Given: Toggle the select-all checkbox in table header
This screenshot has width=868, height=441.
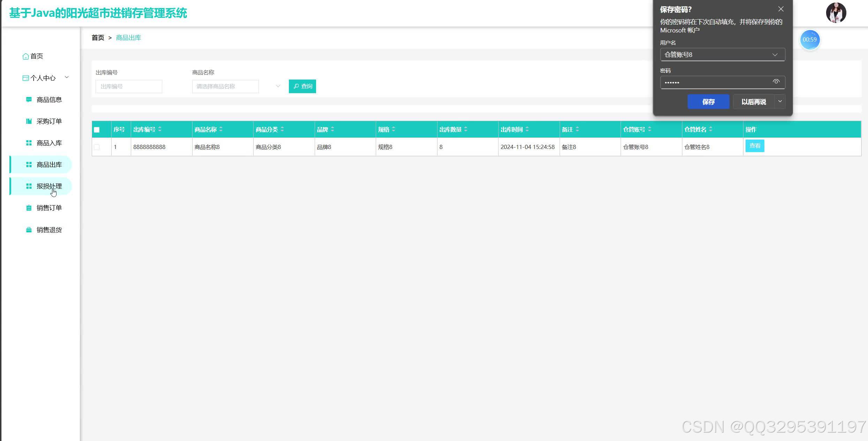Looking at the screenshot, I should tap(97, 130).
